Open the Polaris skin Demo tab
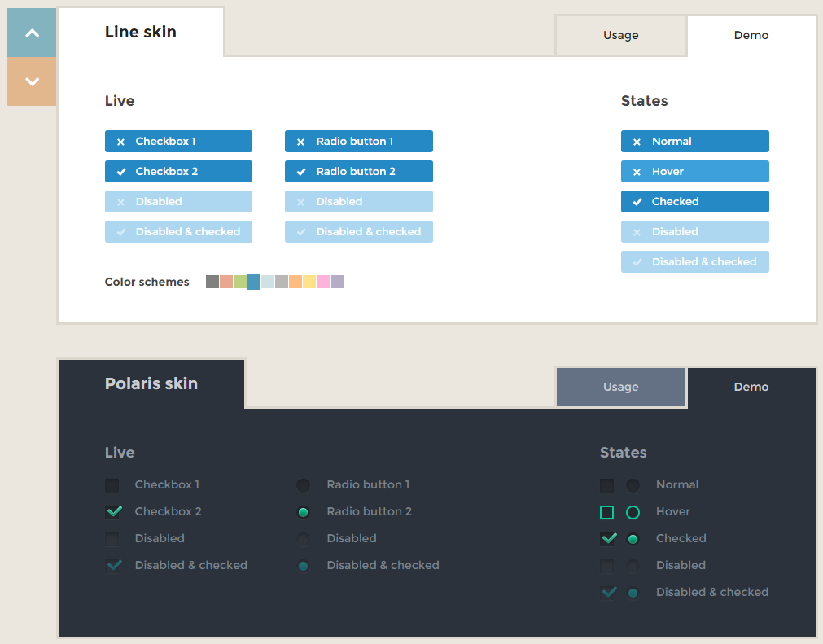Image resolution: width=823 pixels, height=644 pixels. (751, 387)
